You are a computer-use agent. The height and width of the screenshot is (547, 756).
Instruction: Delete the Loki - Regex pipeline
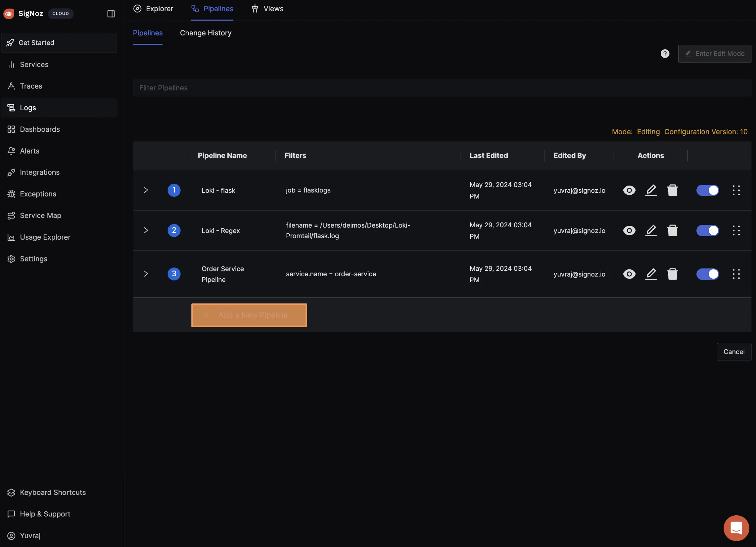coord(672,231)
